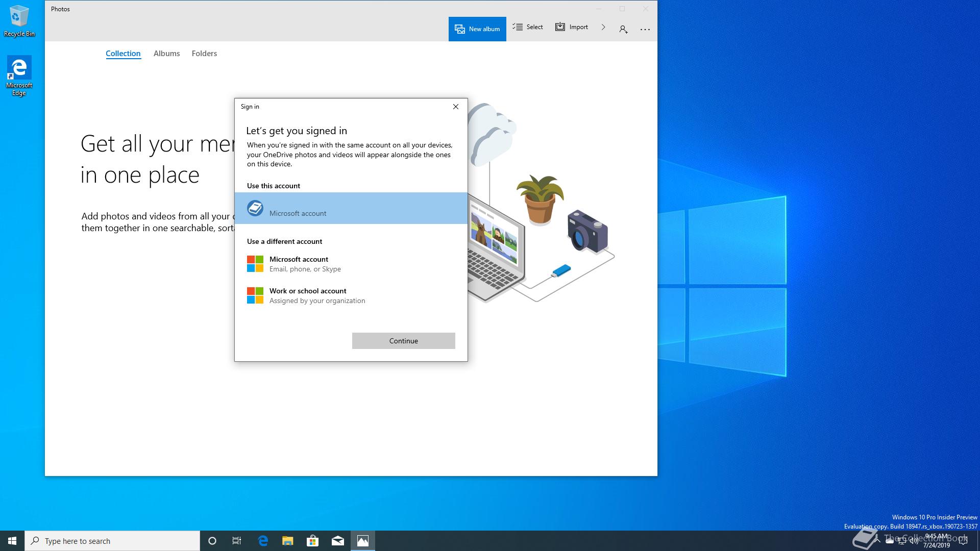
Task: Click the volume speaker tray icon
Action: (x=914, y=541)
